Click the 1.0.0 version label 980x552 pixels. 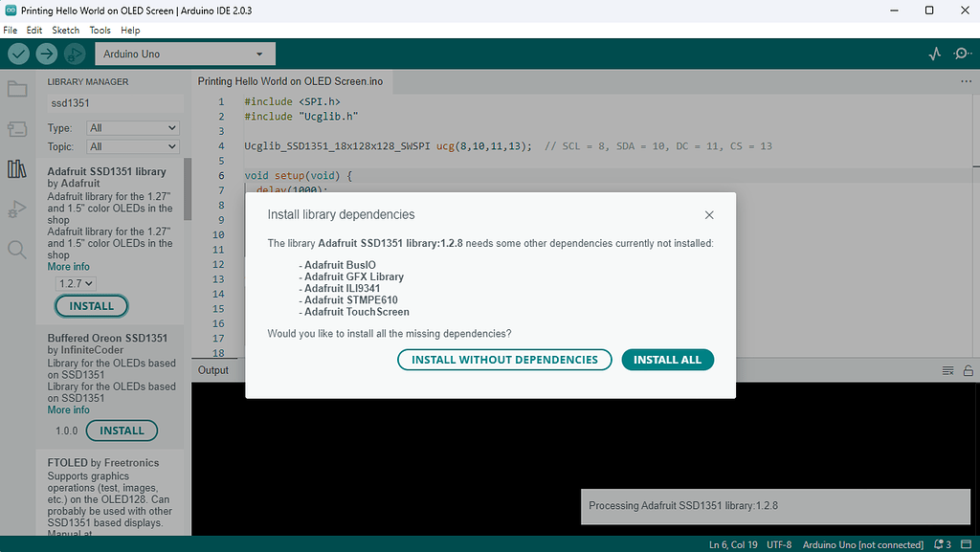(x=67, y=431)
